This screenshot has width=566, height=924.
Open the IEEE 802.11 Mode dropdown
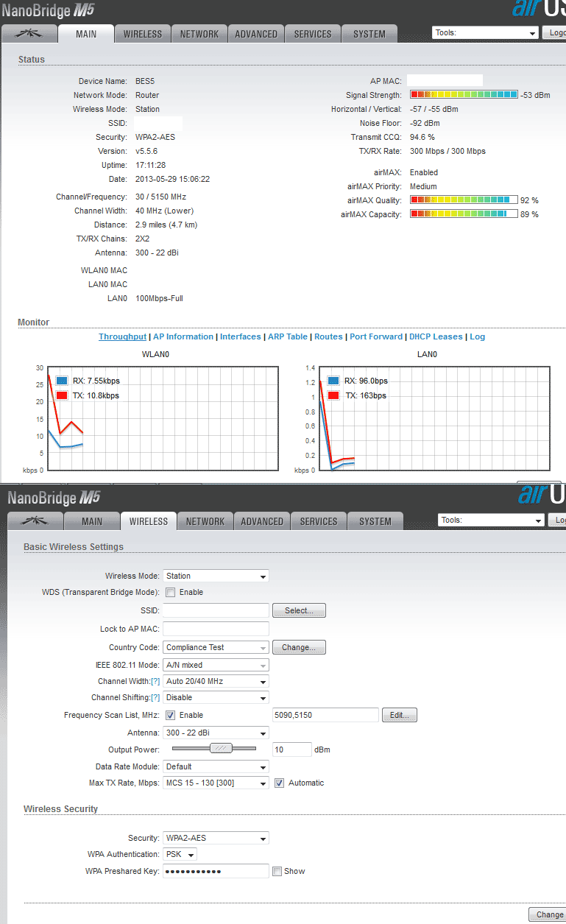[216, 665]
